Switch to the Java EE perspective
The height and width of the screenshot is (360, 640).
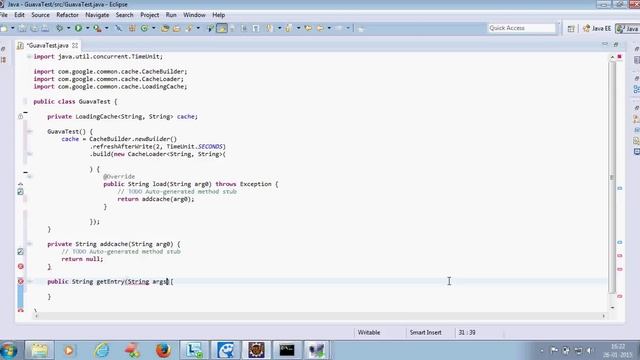597,28
